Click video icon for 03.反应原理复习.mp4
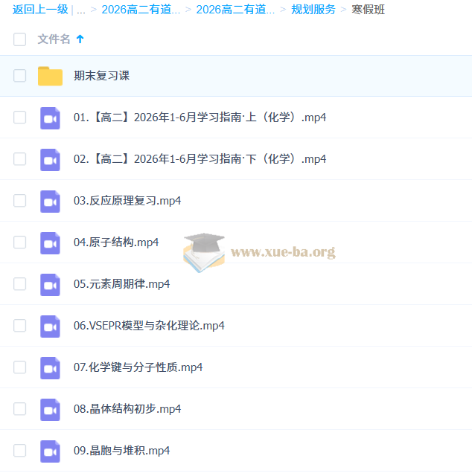Screen dimensions: 472x476 click(50, 201)
